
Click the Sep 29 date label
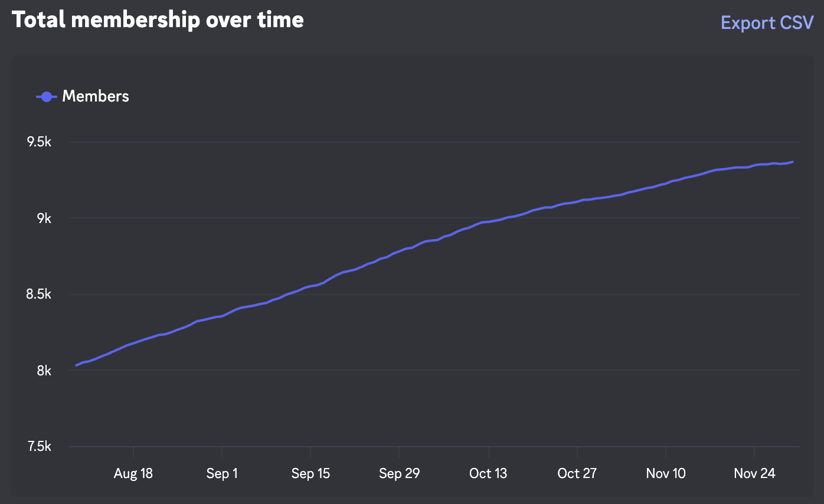click(399, 473)
